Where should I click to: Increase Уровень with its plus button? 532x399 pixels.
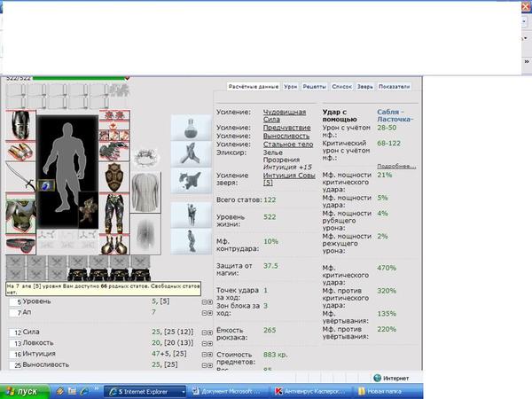(x=210, y=302)
